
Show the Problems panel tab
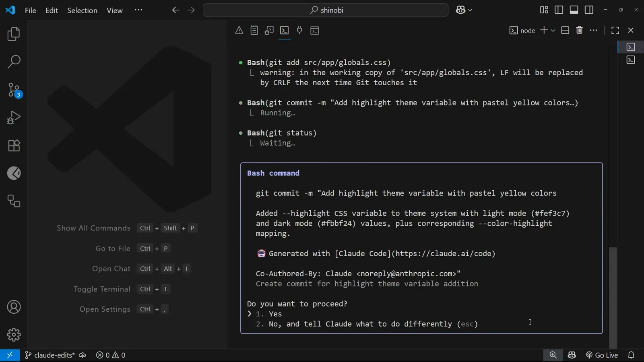pos(239,30)
